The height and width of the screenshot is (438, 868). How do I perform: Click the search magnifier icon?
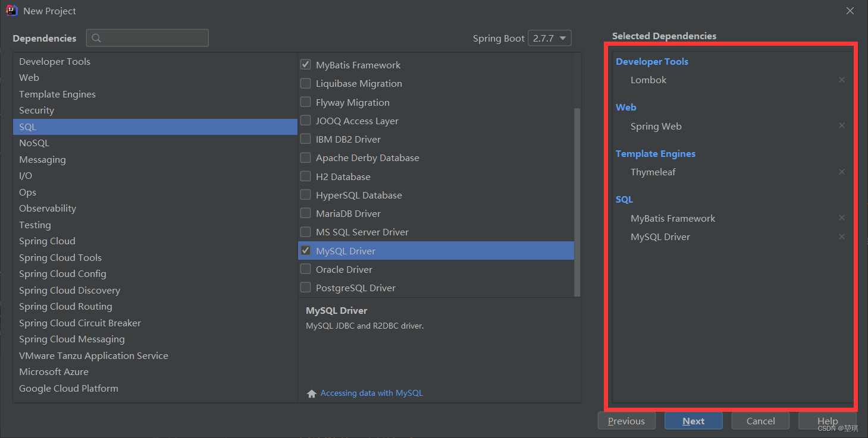(x=96, y=38)
